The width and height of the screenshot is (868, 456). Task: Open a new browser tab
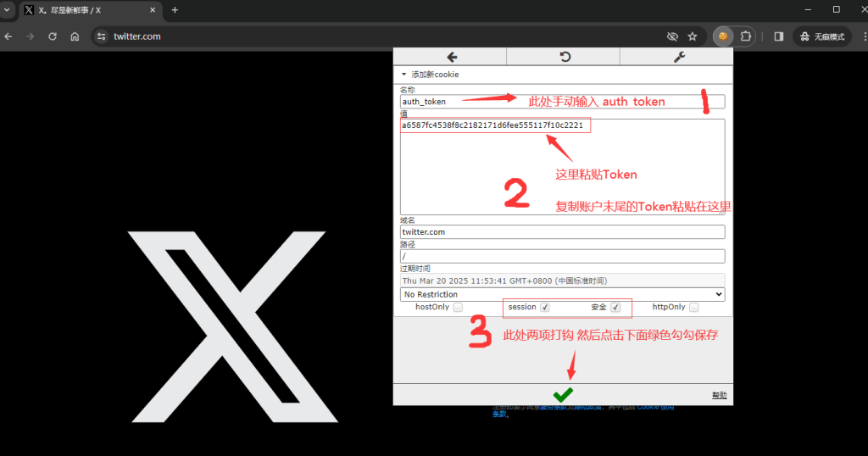(x=175, y=10)
